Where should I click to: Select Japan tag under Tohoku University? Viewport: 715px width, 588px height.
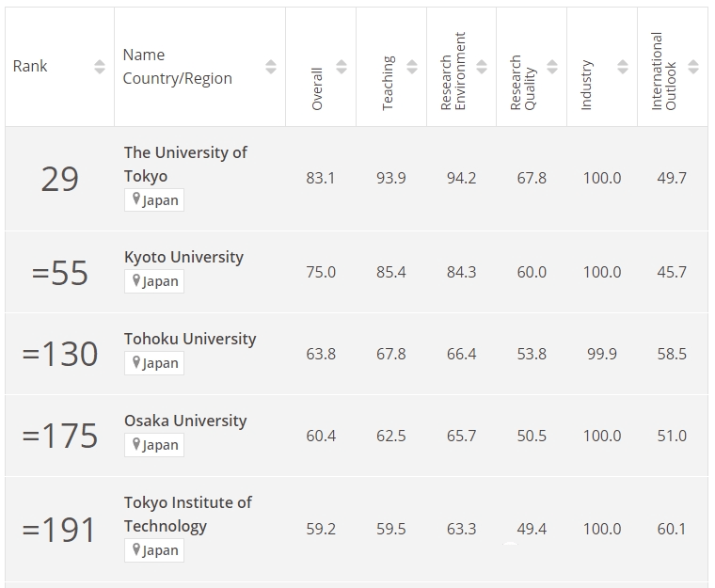tap(154, 363)
